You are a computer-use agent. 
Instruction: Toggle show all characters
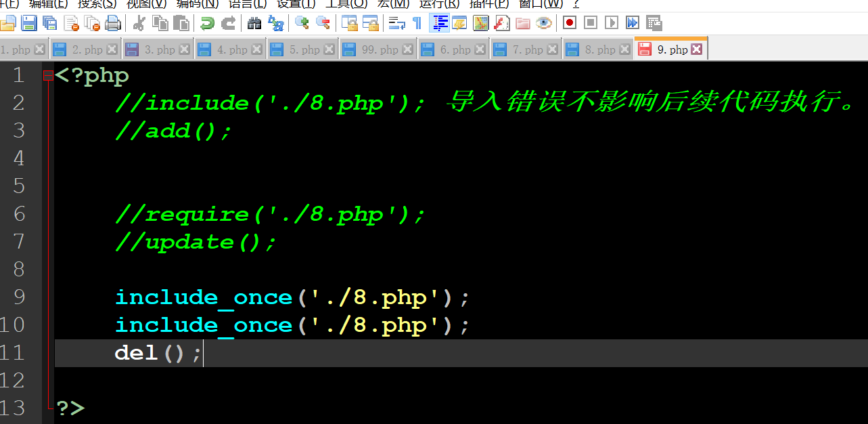pos(417,22)
